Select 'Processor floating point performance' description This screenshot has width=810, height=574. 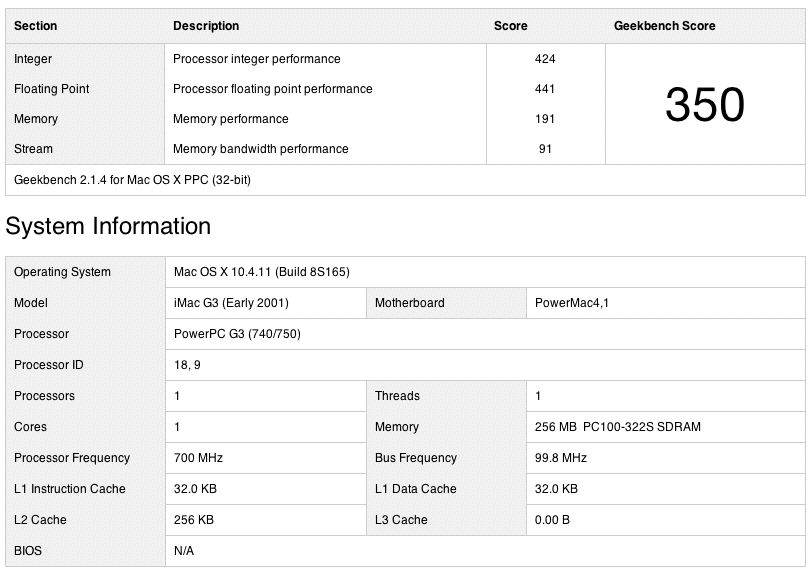click(273, 89)
